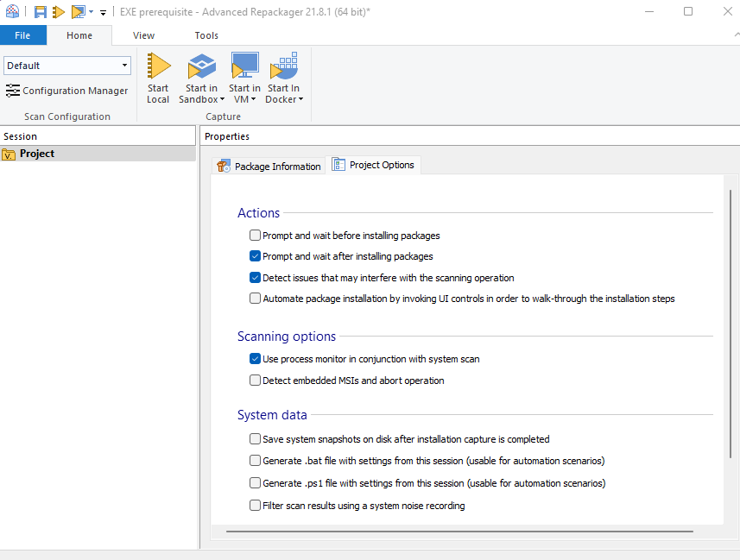
Task: Click the Capture group label
Action: tap(224, 116)
